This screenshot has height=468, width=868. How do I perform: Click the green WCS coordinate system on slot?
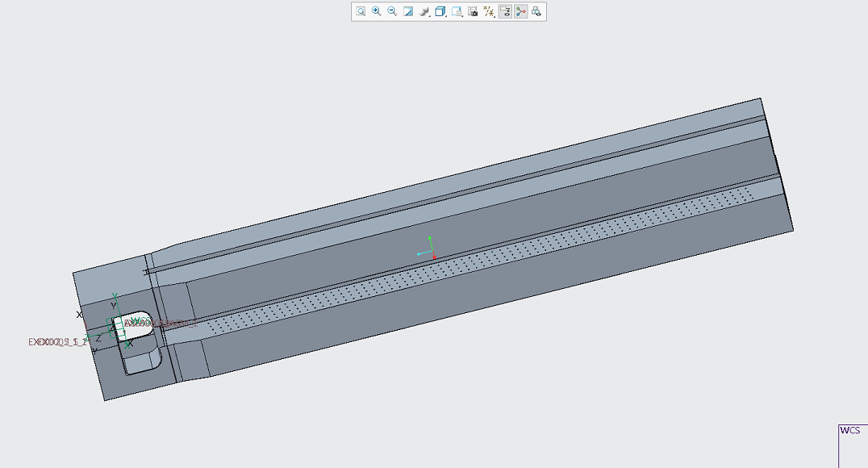[x=117, y=325]
